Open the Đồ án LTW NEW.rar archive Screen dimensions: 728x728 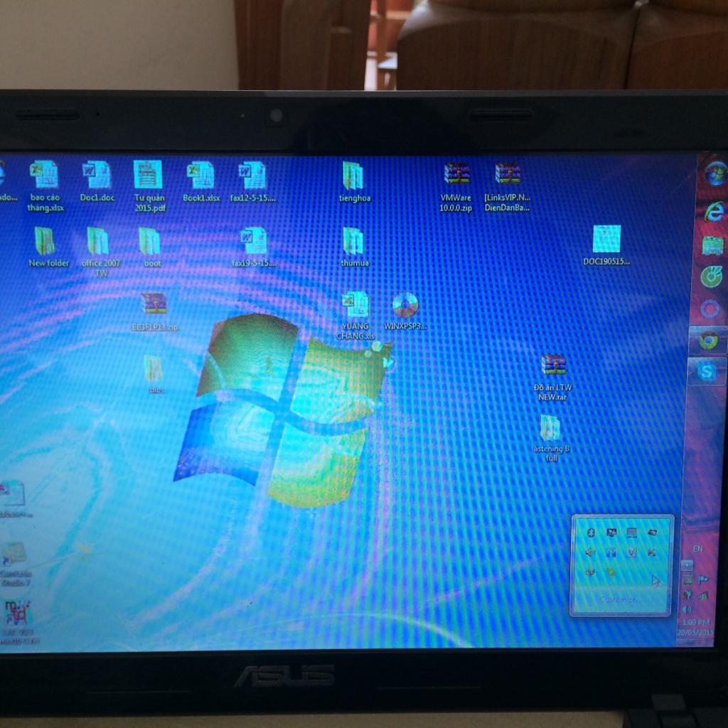click(552, 377)
